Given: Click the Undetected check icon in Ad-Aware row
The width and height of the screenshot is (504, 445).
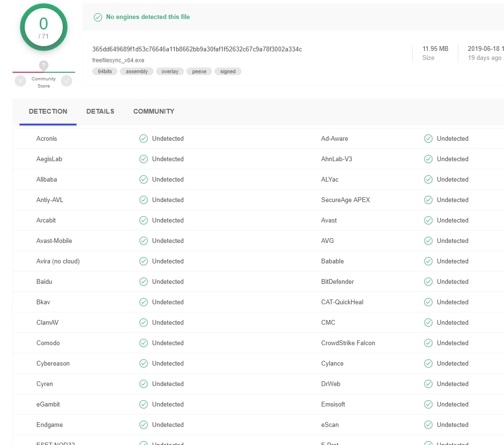Looking at the screenshot, I should coord(428,138).
